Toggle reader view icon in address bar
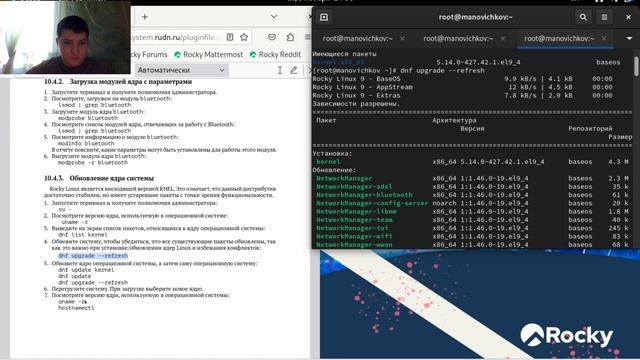 [230, 37]
